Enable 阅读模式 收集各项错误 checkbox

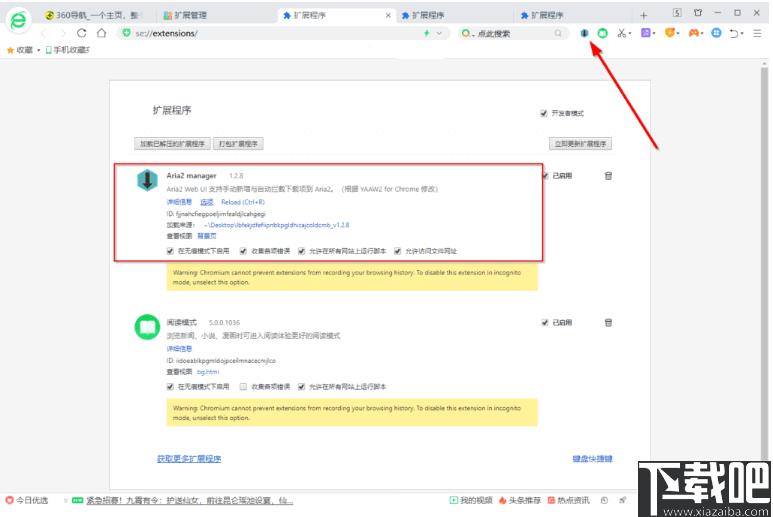point(243,386)
